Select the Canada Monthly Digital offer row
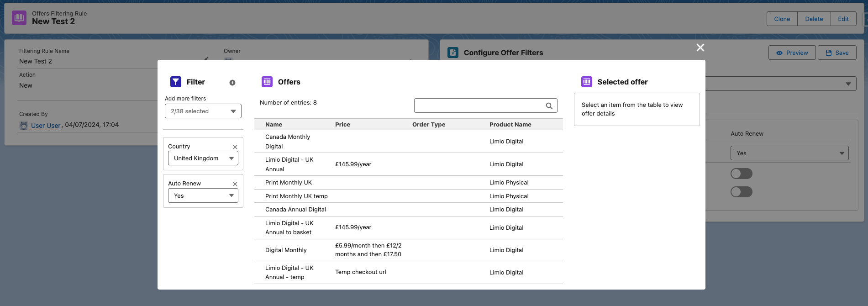This screenshot has width=868, height=306. pyautogui.click(x=409, y=142)
